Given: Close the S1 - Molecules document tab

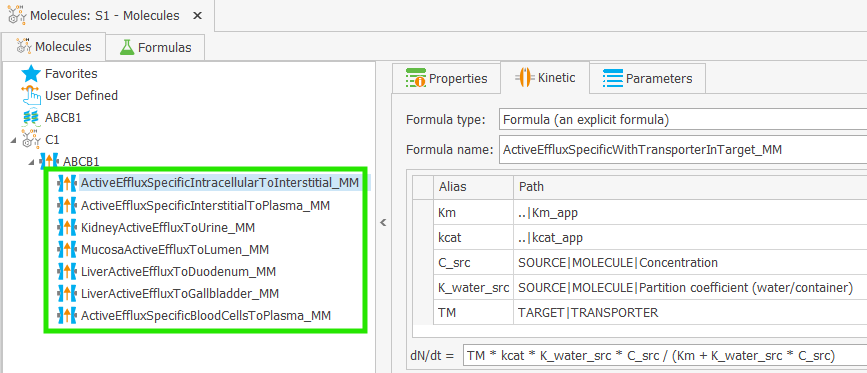Looking at the screenshot, I should 197,16.
